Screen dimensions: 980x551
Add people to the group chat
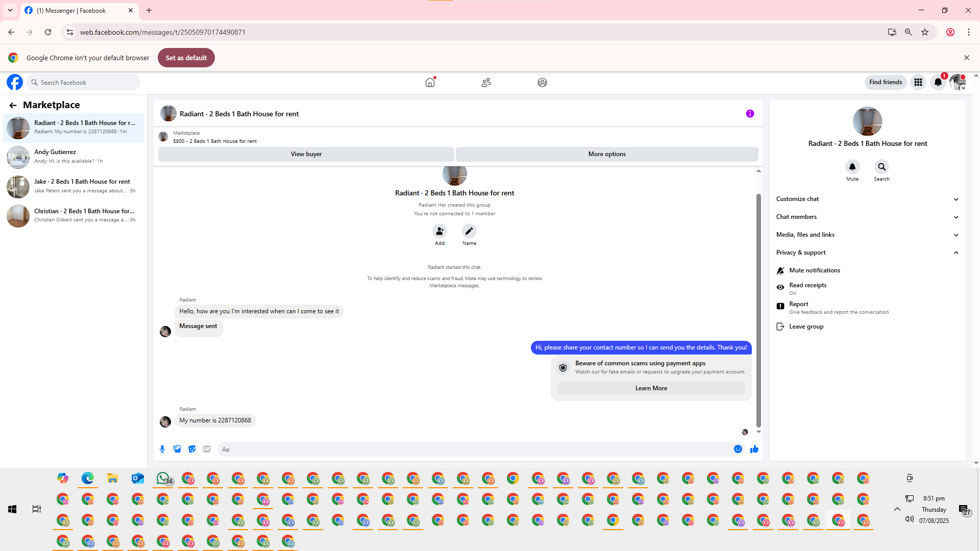pyautogui.click(x=439, y=231)
